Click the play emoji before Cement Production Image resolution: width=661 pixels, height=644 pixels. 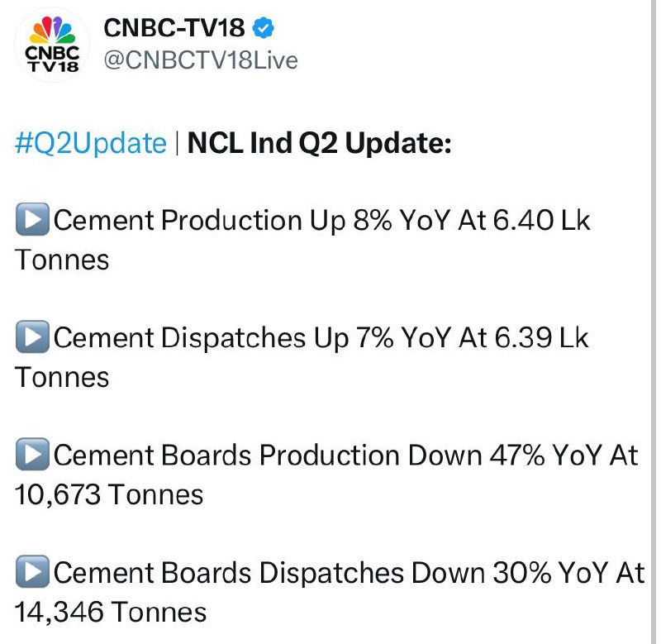coord(32,221)
